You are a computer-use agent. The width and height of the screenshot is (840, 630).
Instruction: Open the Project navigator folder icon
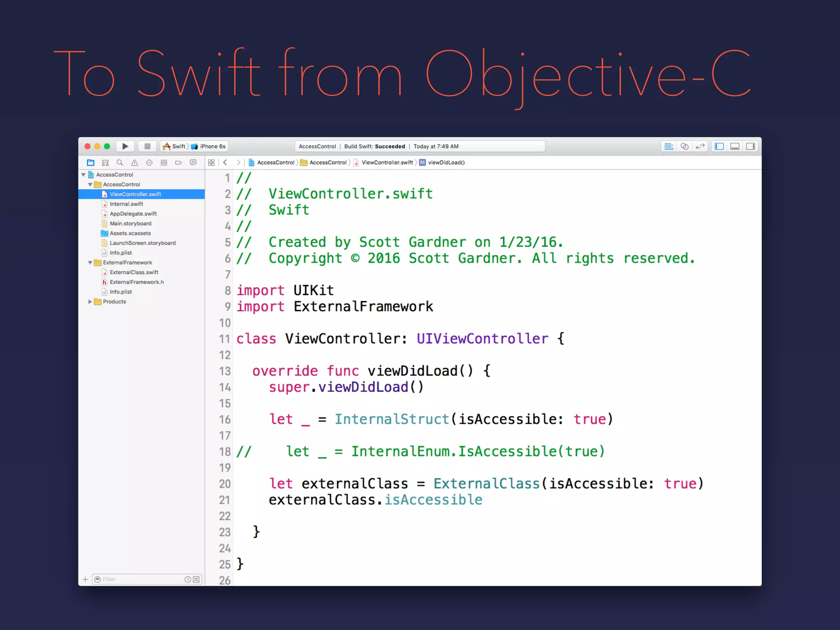pyautogui.click(x=91, y=163)
